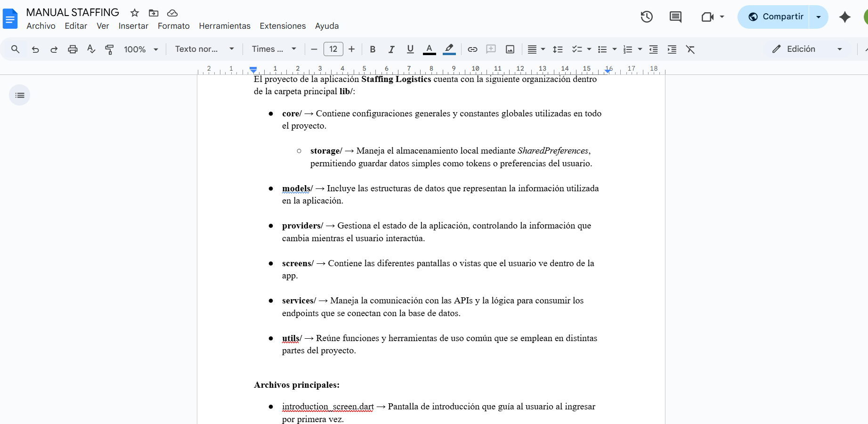Toggle bold formatting

[373, 49]
